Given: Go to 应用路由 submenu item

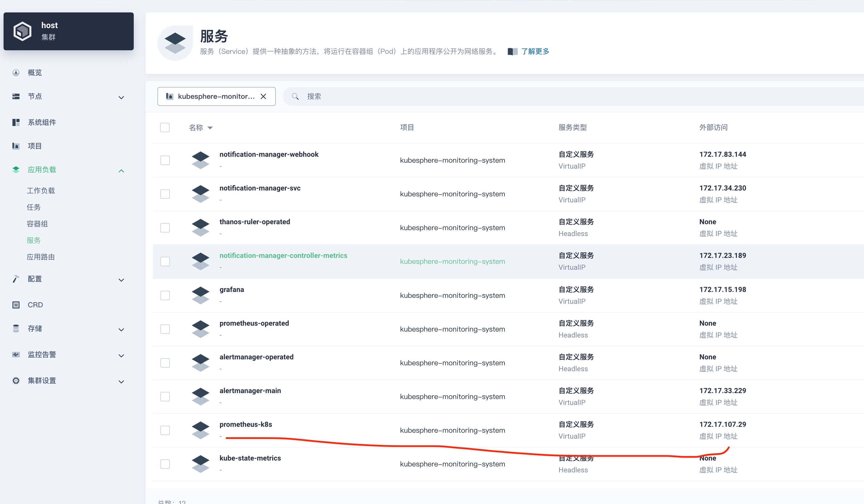Looking at the screenshot, I should click(41, 257).
